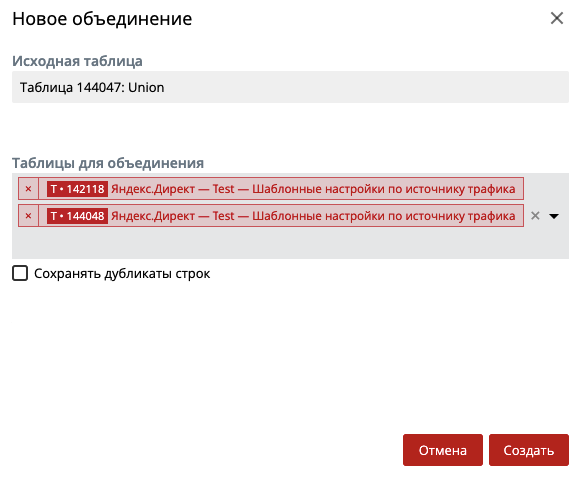Select the second Яндекс.Директ — Test tag text
The height and width of the screenshot is (479, 578).
(x=173, y=216)
